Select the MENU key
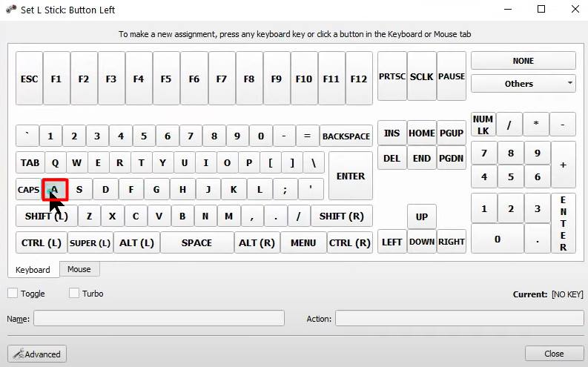588x367 pixels. [303, 243]
